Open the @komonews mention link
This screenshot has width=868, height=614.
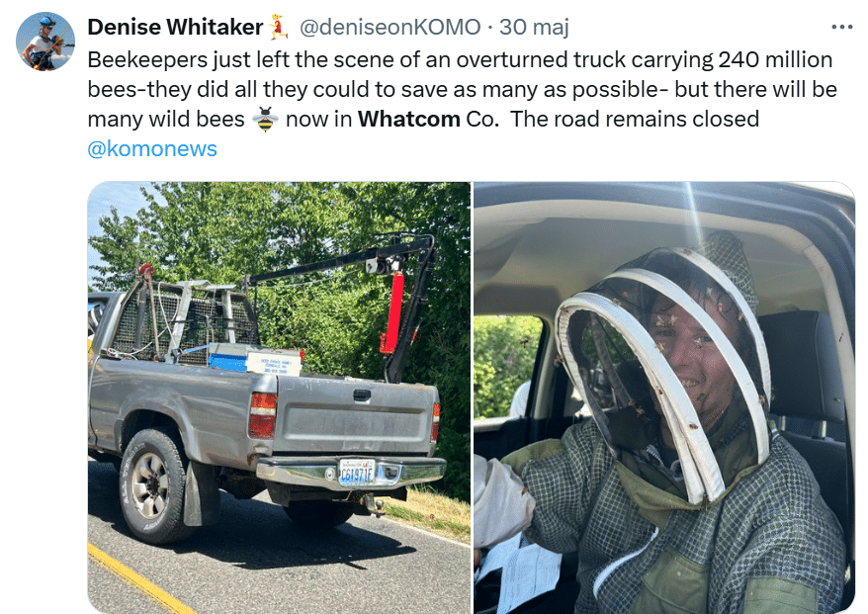(152, 149)
